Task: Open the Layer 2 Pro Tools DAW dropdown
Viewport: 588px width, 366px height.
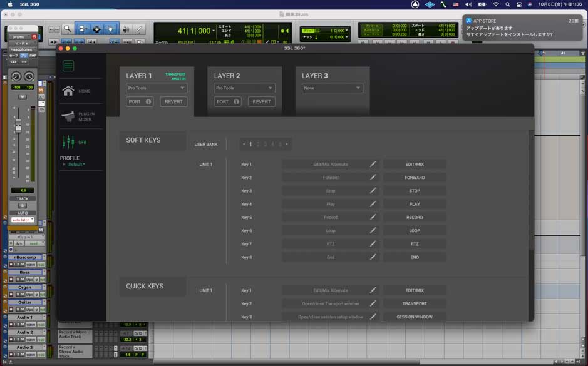Action: pyautogui.click(x=244, y=88)
